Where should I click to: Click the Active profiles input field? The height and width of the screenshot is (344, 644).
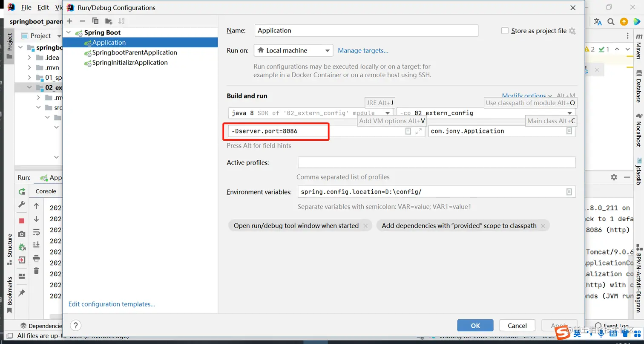(437, 162)
